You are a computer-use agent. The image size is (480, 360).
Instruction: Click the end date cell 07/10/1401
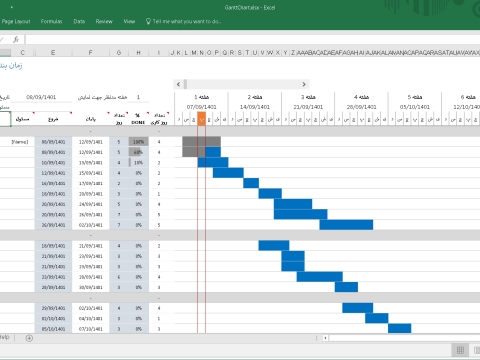point(90,329)
